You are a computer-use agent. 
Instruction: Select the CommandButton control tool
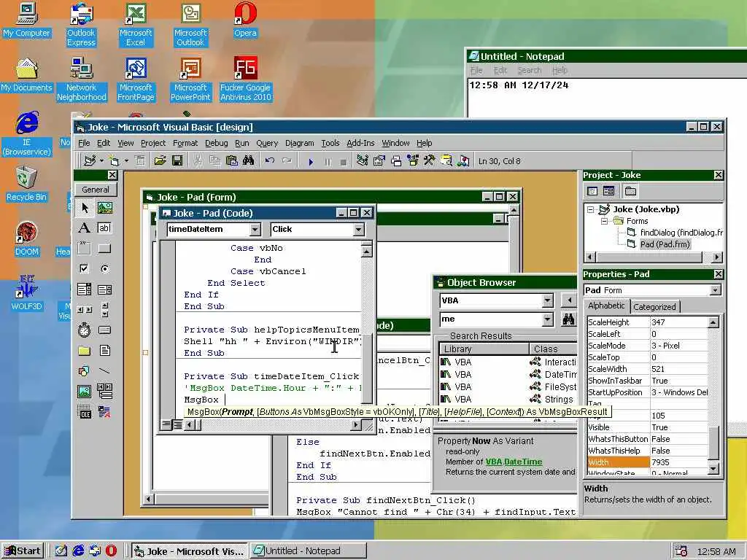105,248
